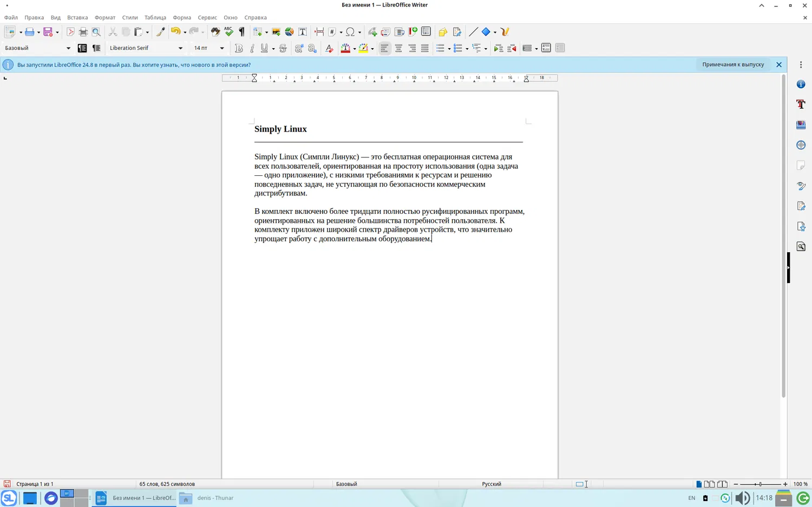Select the Clone Formatting paintbrush
The width and height of the screenshot is (812, 507).
click(161, 32)
